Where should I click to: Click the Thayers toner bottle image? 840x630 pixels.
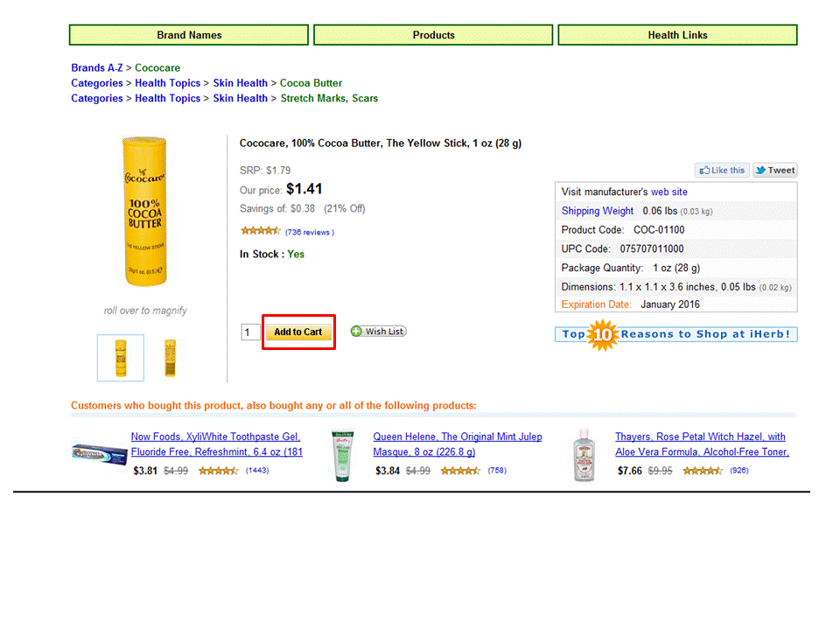click(x=584, y=455)
